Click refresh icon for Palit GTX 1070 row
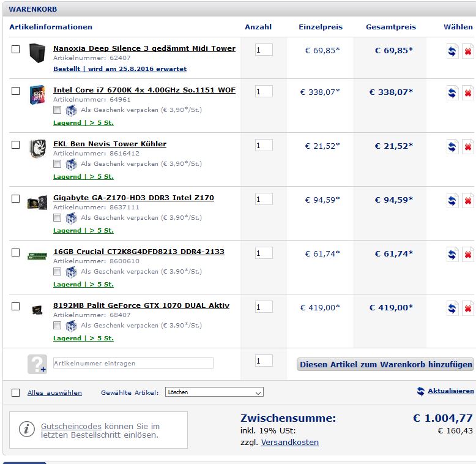 pyautogui.click(x=452, y=309)
